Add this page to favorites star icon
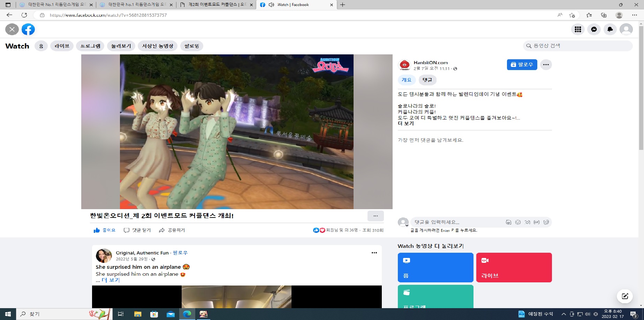The height and width of the screenshot is (320, 644). pos(572,15)
